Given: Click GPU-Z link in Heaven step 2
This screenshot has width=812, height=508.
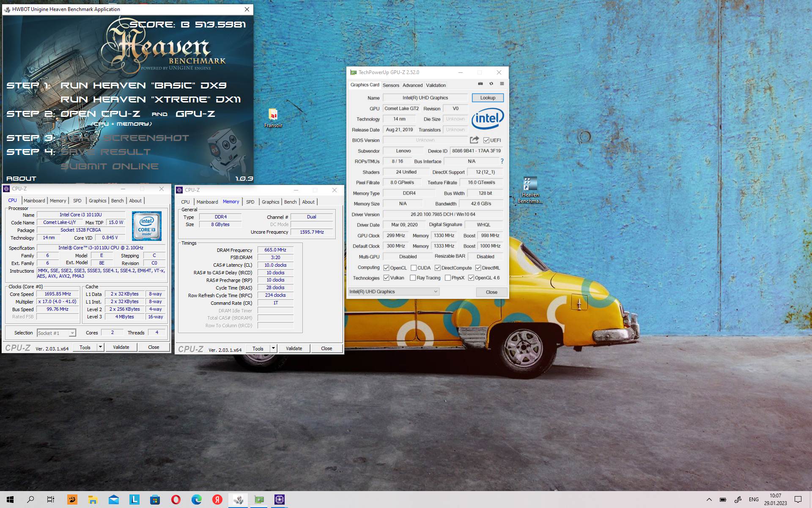Looking at the screenshot, I should (195, 114).
